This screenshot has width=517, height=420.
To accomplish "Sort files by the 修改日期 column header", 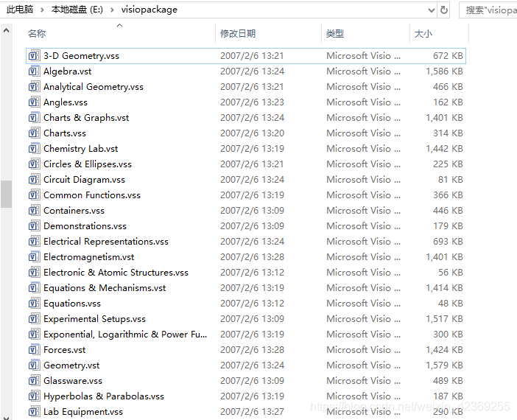I will pos(238,34).
